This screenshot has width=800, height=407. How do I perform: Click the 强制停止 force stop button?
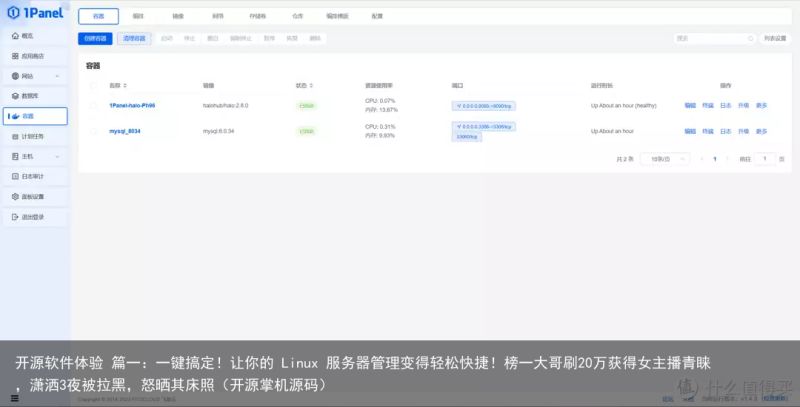241,38
